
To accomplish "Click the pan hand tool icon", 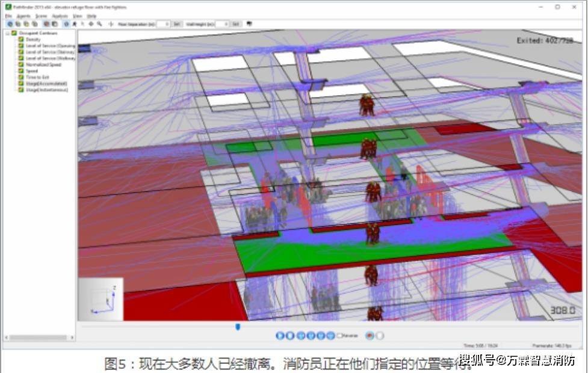I will (x=91, y=24).
